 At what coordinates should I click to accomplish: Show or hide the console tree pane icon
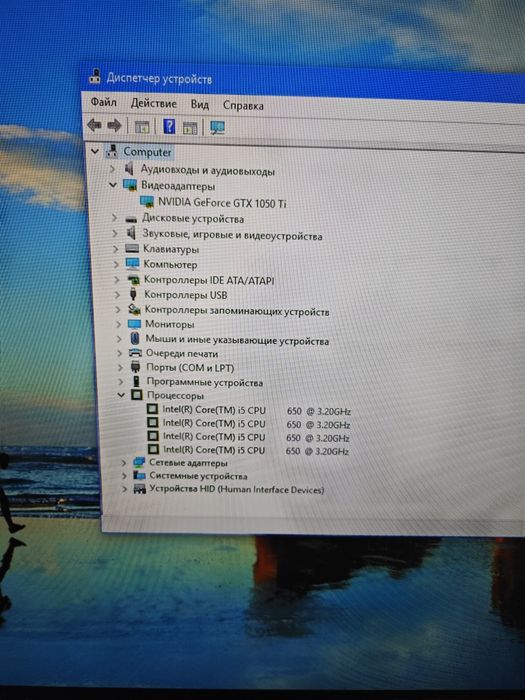coord(142,127)
